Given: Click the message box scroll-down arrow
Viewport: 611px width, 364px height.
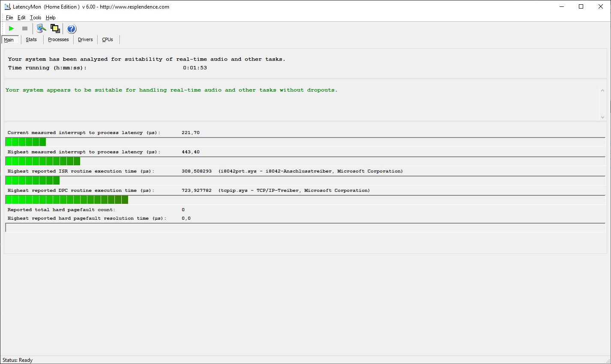Looking at the screenshot, I should pyautogui.click(x=602, y=117).
